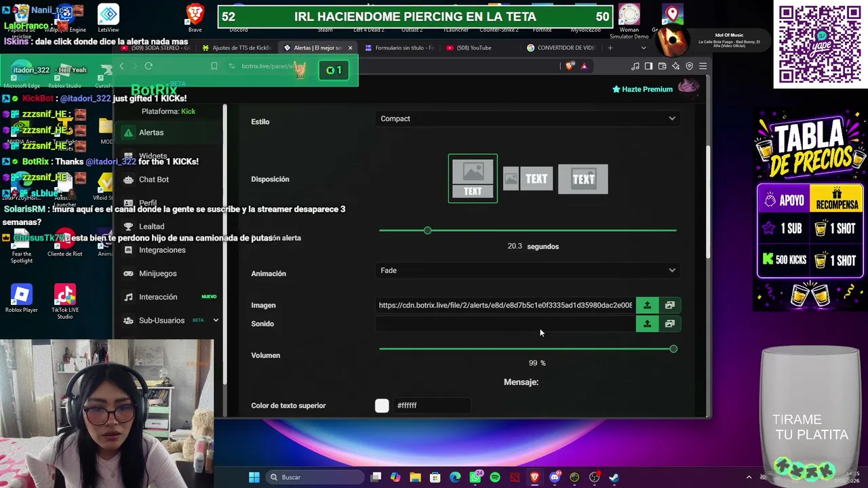This screenshot has height=488, width=868.
Task: Open the Estilo dropdown showing Compact
Action: 528,119
